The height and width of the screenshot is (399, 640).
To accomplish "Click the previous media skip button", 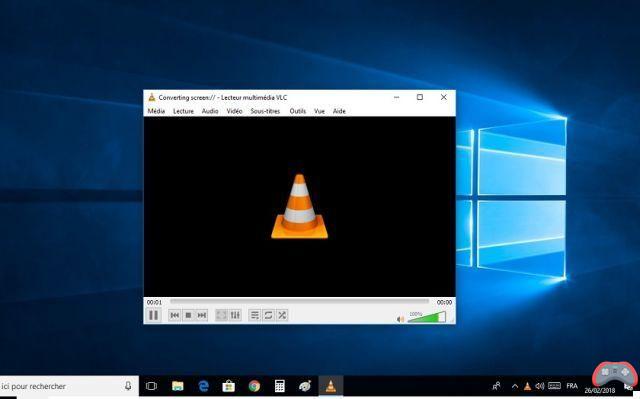I will 175,315.
